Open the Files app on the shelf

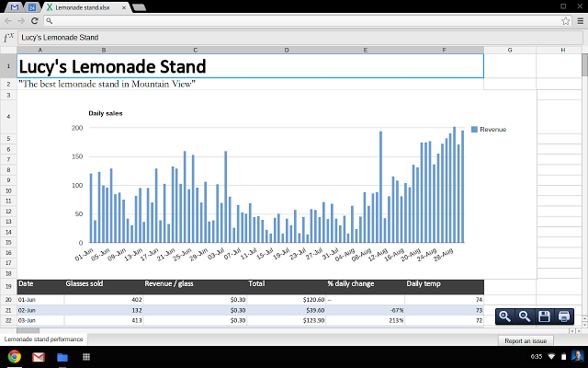tap(62, 357)
